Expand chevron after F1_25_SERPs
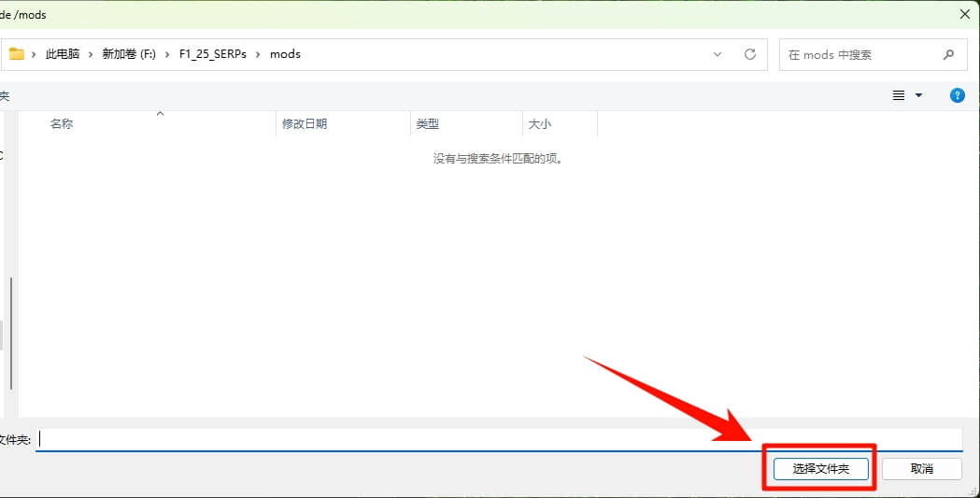Viewport: 980px width, 498px height. tap(258, 54)
